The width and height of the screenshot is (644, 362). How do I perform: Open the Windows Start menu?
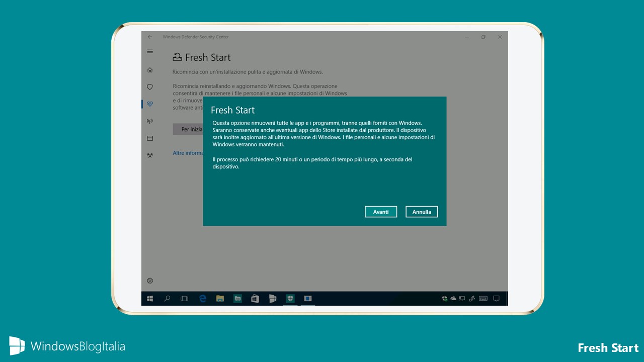[x=150, y=299]
